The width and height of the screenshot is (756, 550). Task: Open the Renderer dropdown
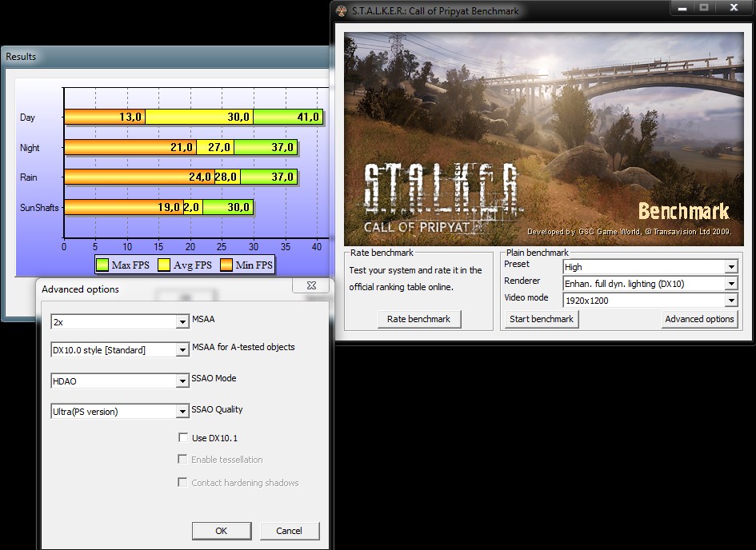[x=731, y=284]
